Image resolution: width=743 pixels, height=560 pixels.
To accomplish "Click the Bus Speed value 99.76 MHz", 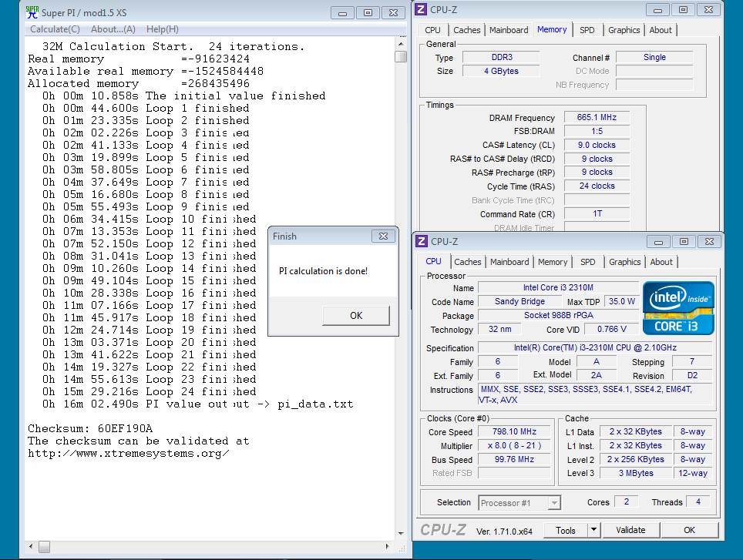I will (x=514, y=459).
